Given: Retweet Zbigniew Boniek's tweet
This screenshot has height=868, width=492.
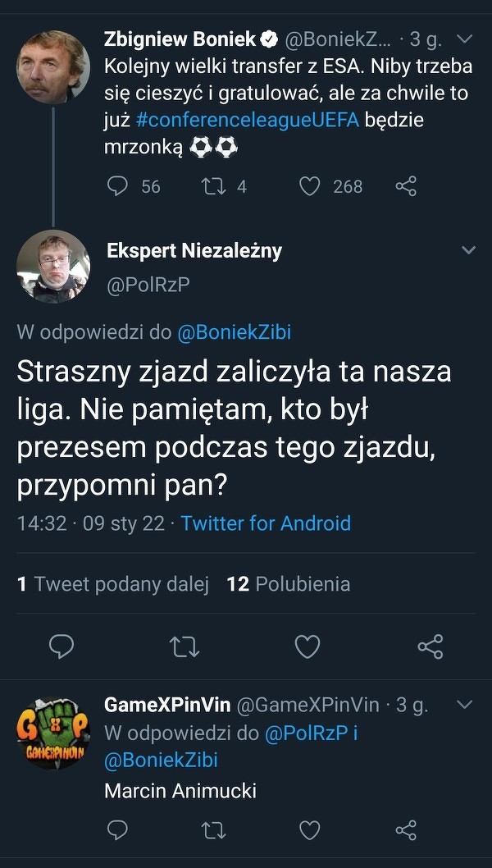Looking at the screenshot, I should point(212,186).
